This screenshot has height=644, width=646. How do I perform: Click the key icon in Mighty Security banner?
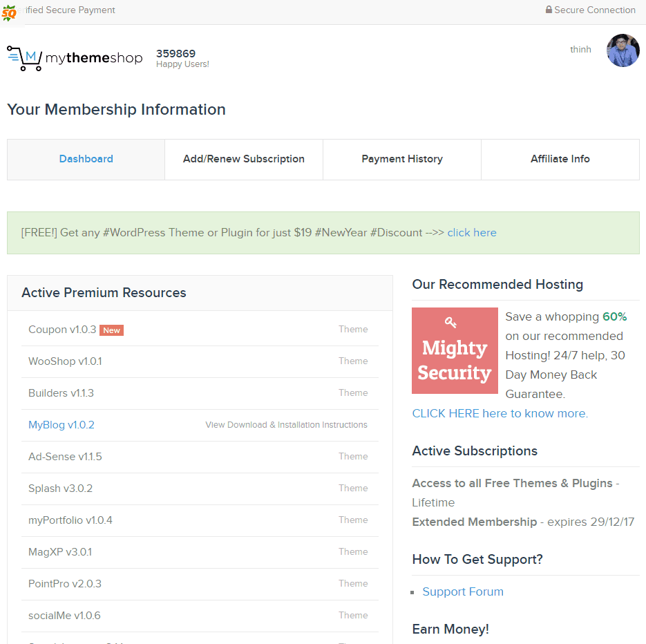click(x=450, y=322)
